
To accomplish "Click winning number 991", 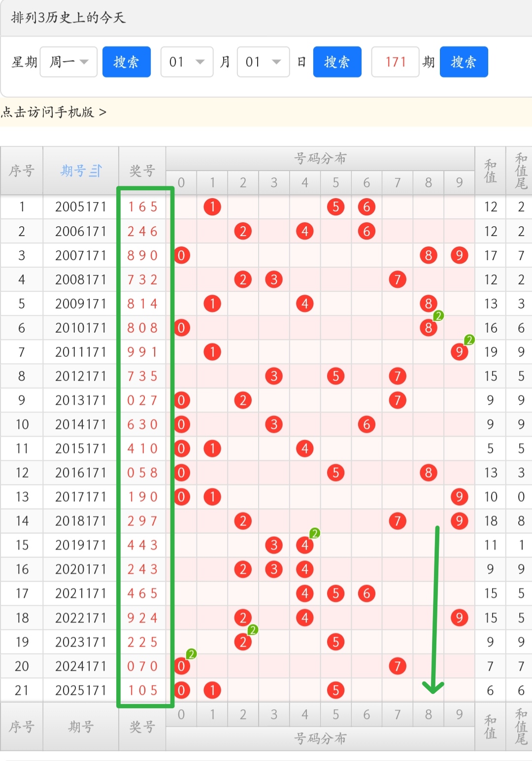I will tap(142, 352).
